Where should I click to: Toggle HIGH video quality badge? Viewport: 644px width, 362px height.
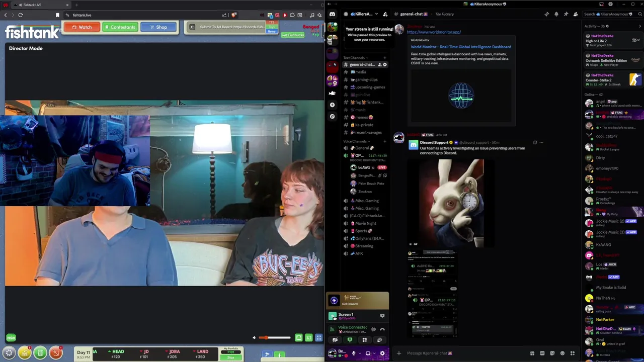coord(11,338)
